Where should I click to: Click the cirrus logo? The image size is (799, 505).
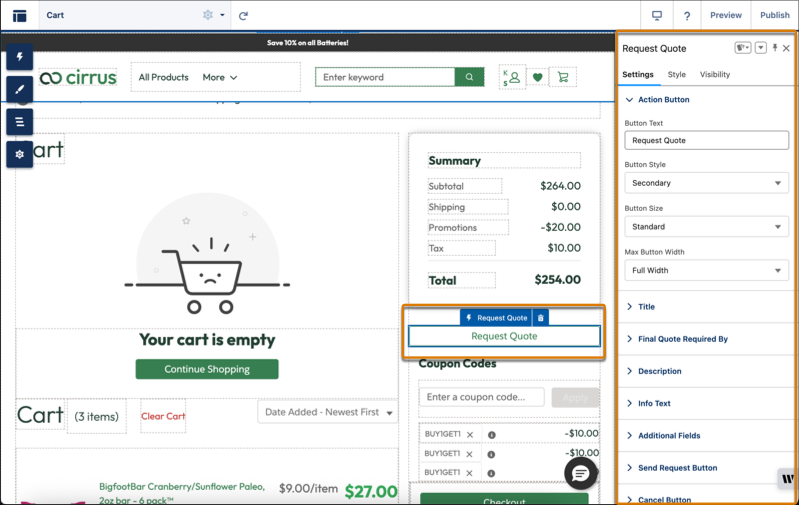[78, 77]
